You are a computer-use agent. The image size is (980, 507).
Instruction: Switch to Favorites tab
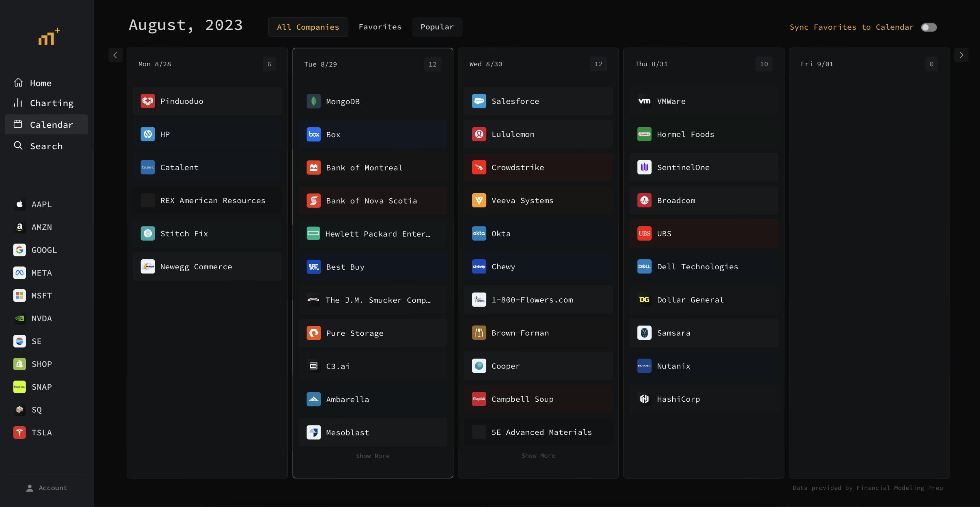tap(380, 27)
